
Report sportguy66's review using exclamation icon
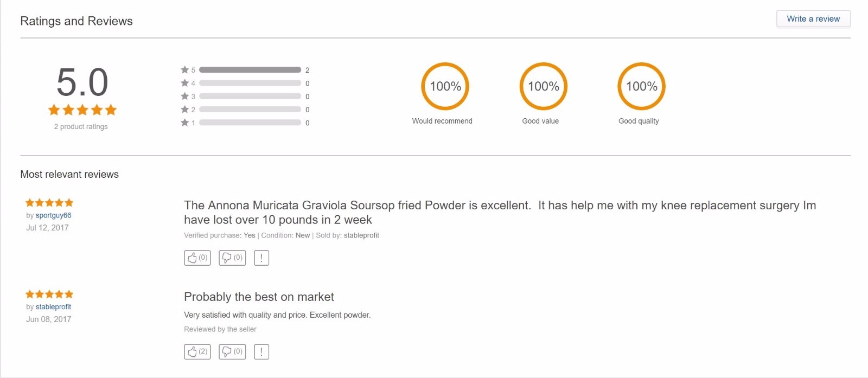point(261,258)
